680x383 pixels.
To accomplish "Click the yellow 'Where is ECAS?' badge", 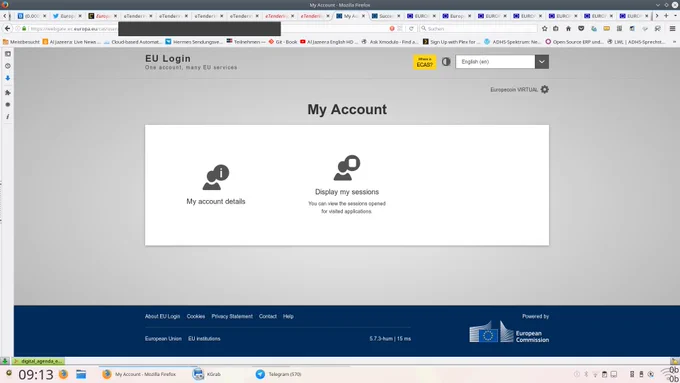I will coord(424,62).
